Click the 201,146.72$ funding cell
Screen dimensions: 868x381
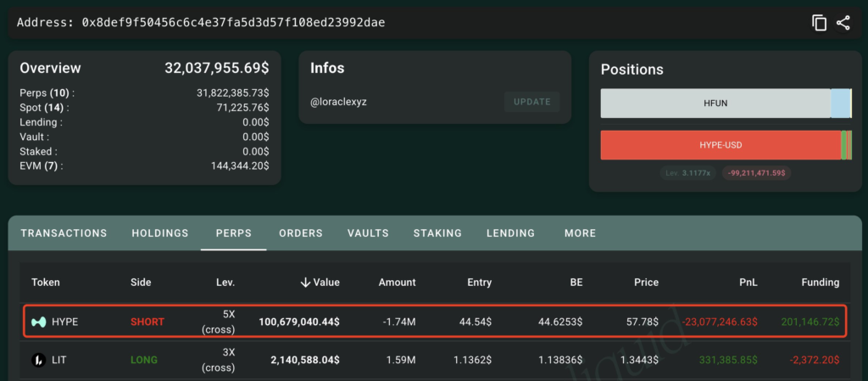coord(810,322)
